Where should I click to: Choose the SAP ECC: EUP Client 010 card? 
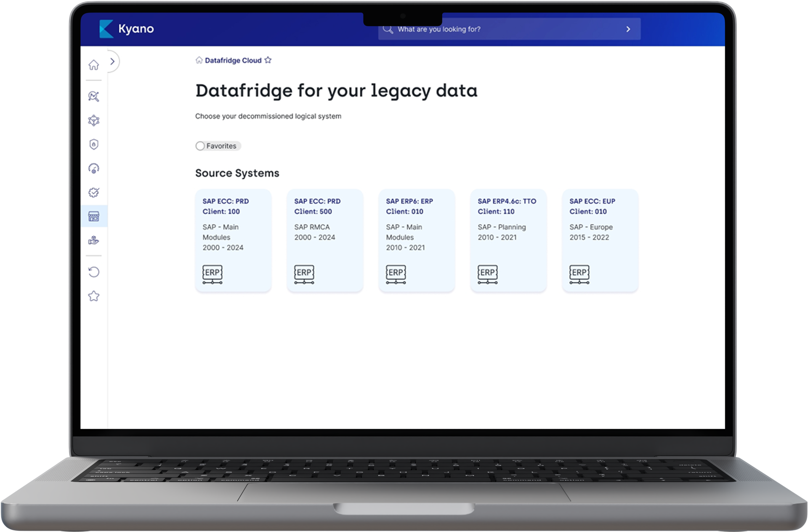coord(600,240)
